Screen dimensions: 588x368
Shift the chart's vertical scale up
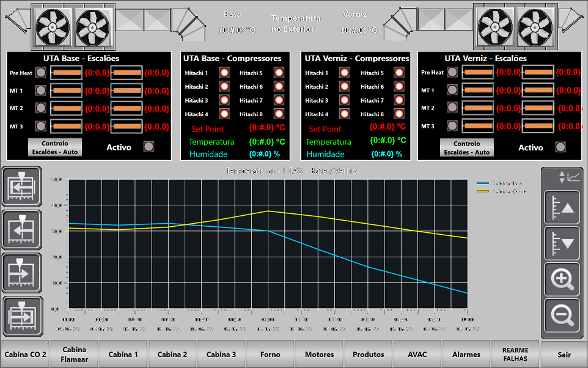pos(562,209)
